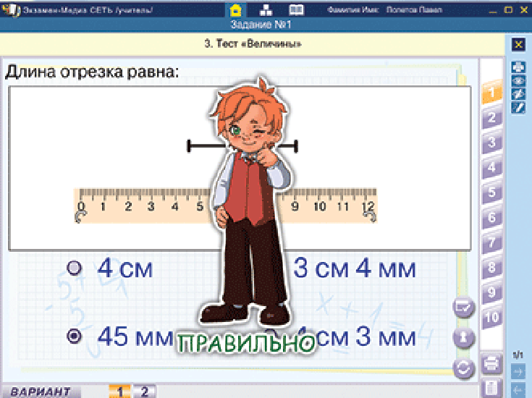This screenshot has height=398, width=532.
Task: Select the pencil tool in the right sidebar
Action: [x=518, y=107]
